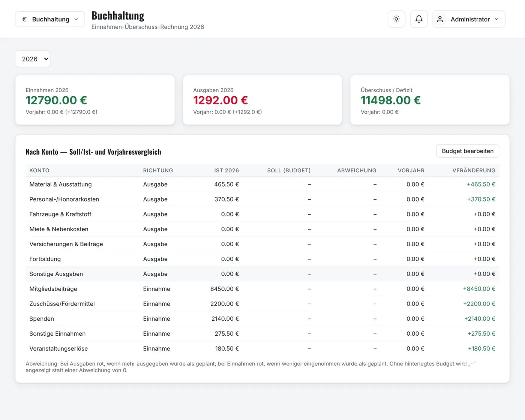Select the Fahrzeuge & Kraftstoff row

point(262,214)
